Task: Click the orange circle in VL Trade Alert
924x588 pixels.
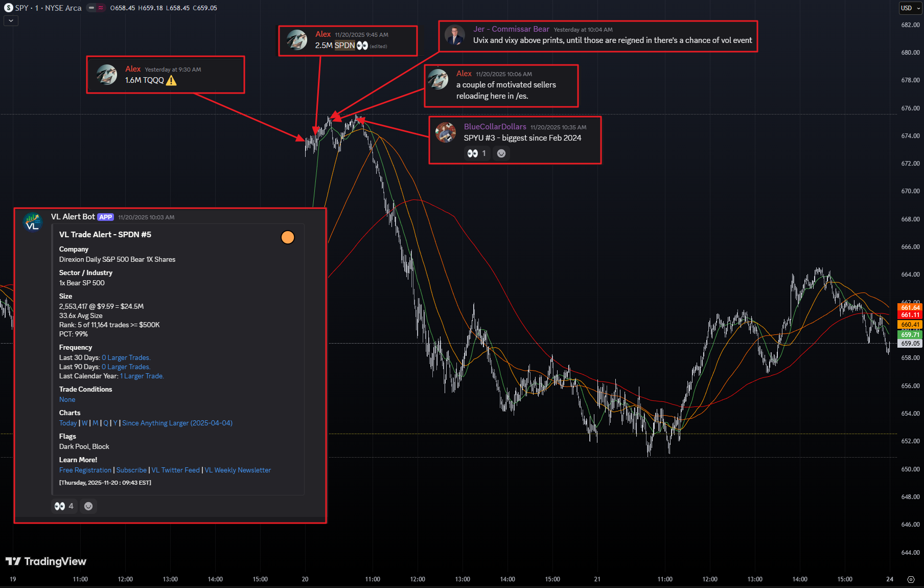Action: tap(288, 237)
